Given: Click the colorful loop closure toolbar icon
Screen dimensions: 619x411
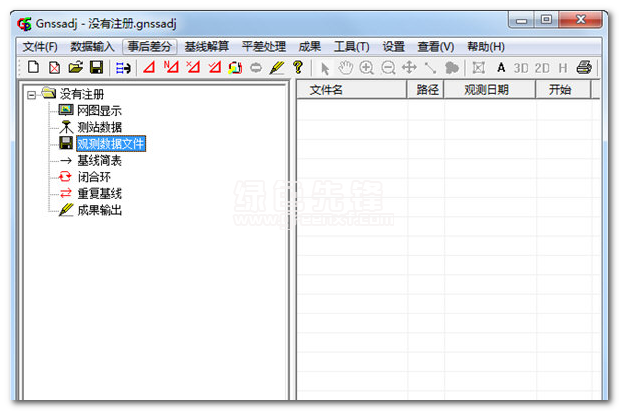Looking at the screenshot, I should [x=235, y=68].
